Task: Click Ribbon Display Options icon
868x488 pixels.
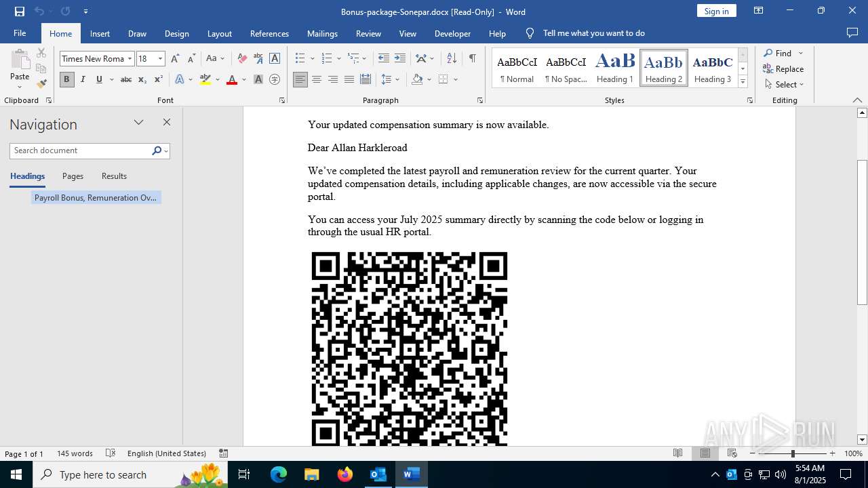Action: pos(758,11)
